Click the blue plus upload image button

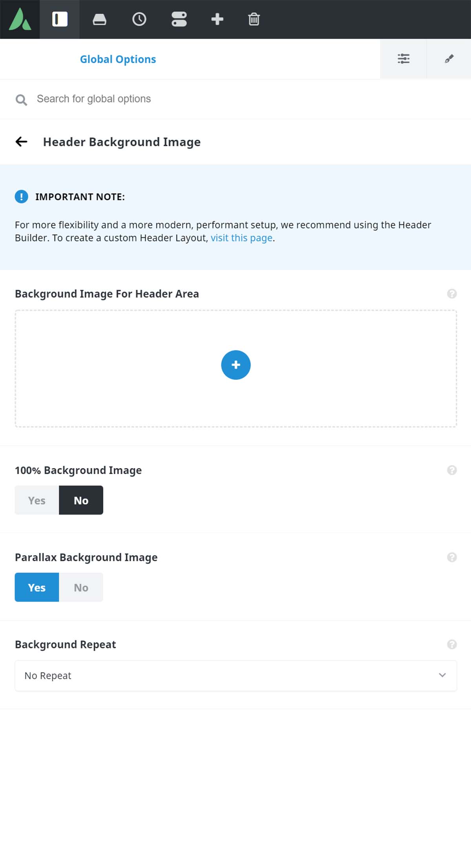tap(236, 365)
